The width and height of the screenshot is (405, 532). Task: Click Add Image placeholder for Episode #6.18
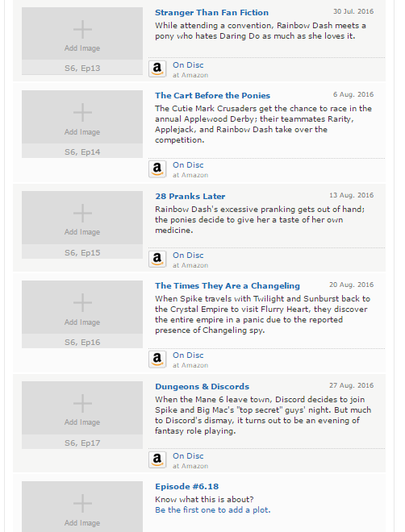[x=82, y=506]
